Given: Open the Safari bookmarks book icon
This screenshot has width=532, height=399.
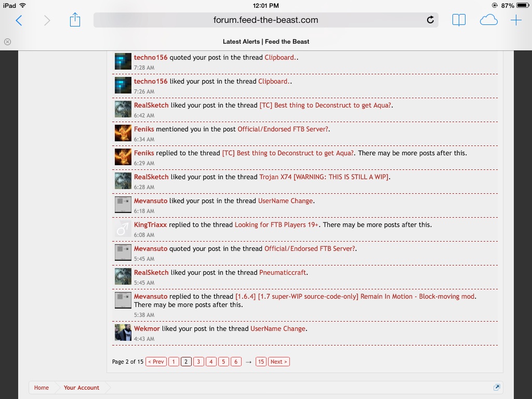Looking at the screenshot, I should pyautogui.click(x=459, y=20).
